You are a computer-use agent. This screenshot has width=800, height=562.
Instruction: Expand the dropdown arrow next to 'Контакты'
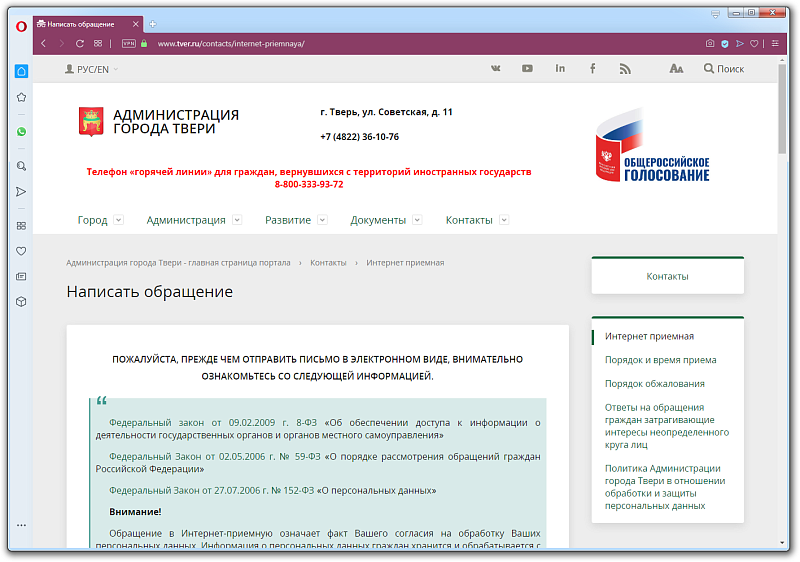pyautogui.click(x=504, y=220)
